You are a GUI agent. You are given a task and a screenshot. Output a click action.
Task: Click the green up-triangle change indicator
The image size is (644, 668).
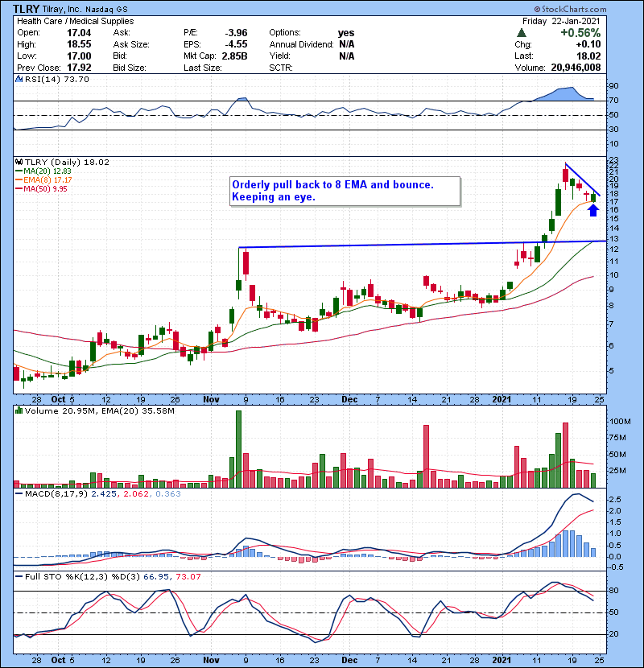pyautogui.click(x=521, y=33)
